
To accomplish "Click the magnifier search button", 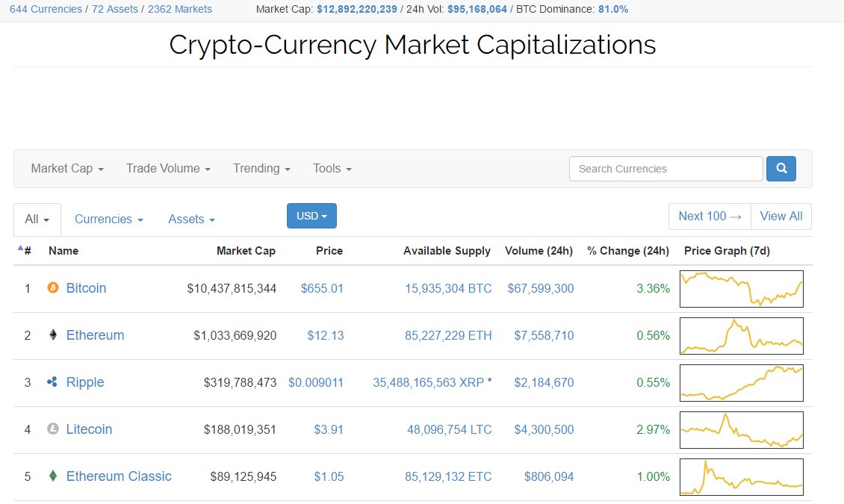I will [781, 168].
